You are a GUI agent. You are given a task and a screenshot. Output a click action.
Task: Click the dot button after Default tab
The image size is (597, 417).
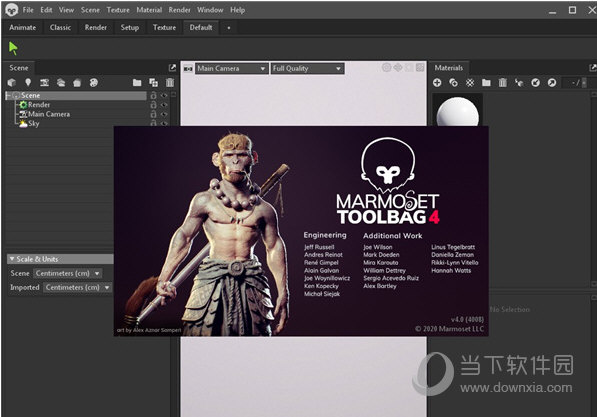[228, 28]
